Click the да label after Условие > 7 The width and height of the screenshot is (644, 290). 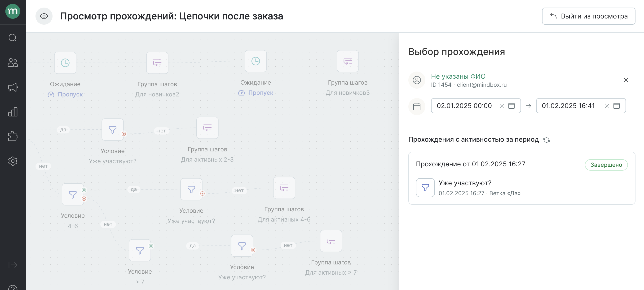(x=193, y=246)
